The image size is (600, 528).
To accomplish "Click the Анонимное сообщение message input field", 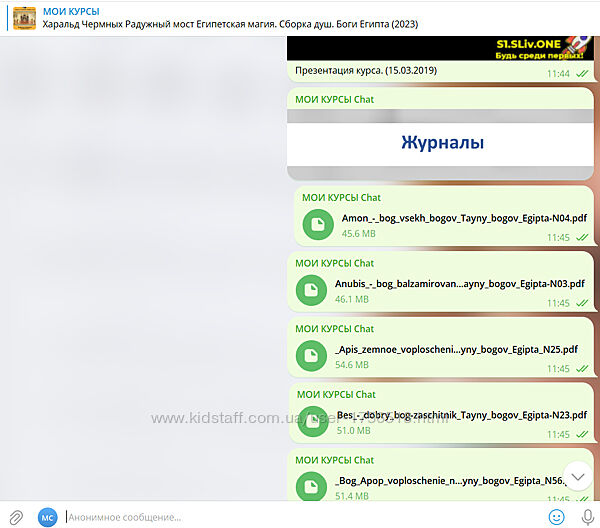I will click(300, 516).
